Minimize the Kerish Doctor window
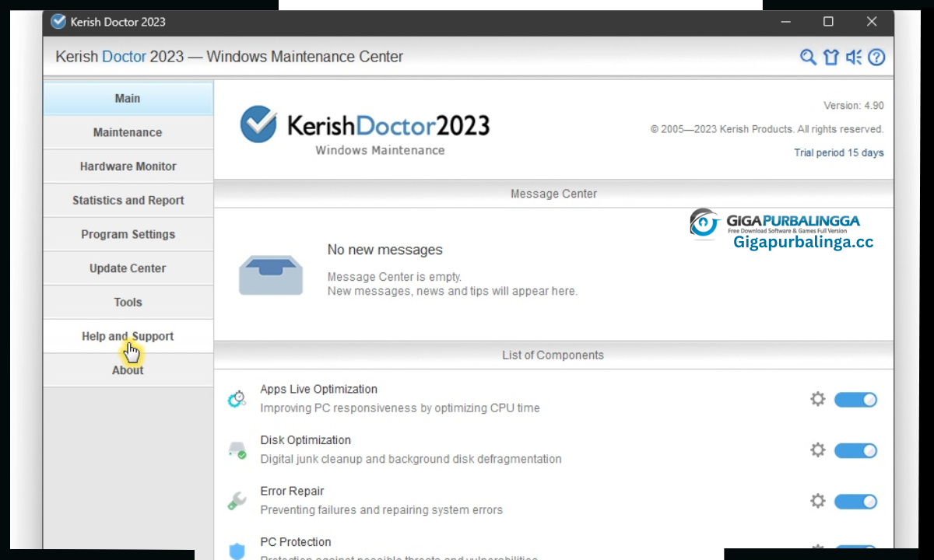This screenshot has width=934, height=560. point(785,22)
